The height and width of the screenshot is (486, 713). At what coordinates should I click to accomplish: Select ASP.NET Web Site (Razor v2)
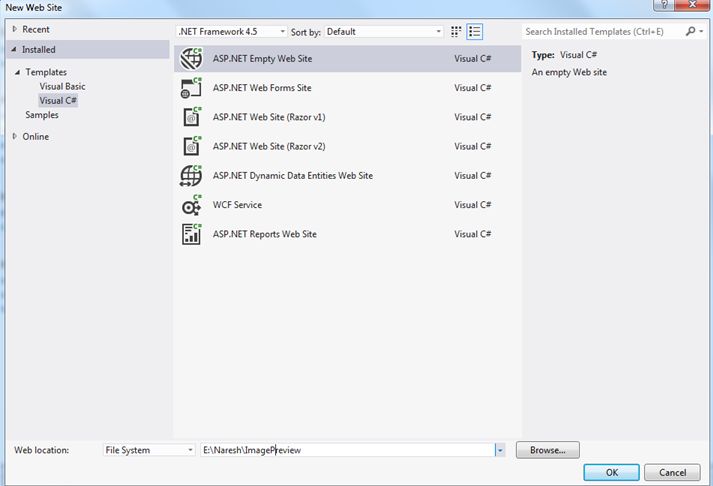click(347, 146)
